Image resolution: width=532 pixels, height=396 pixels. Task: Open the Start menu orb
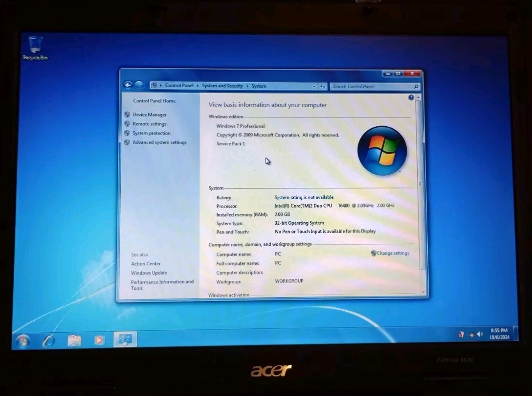pos(22,341)
